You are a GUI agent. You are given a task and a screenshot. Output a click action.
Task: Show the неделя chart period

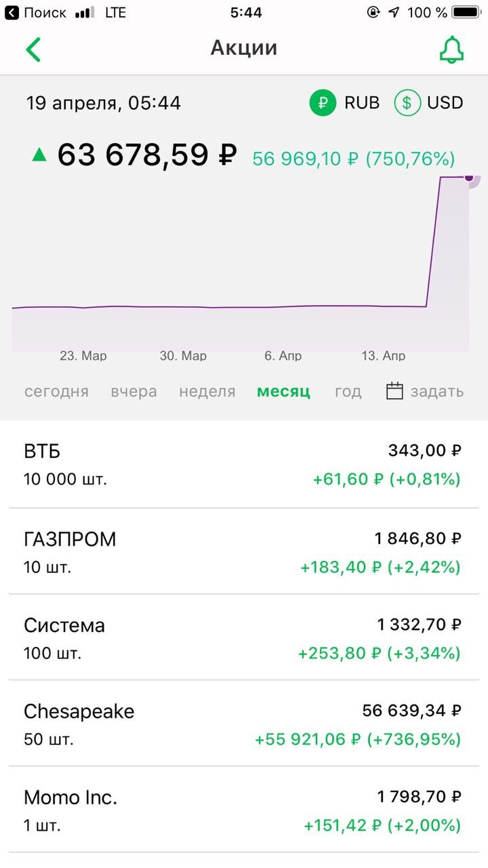207,391
